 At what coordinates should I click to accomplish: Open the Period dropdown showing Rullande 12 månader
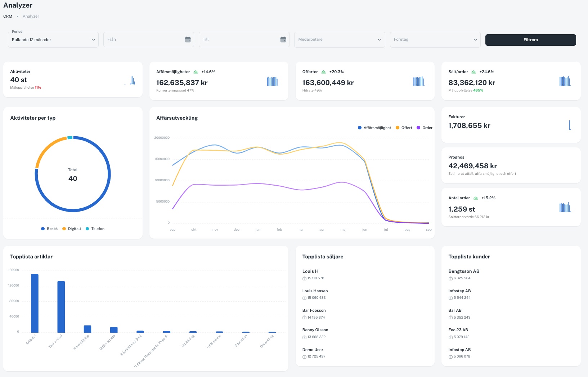[x=53, y=40]
